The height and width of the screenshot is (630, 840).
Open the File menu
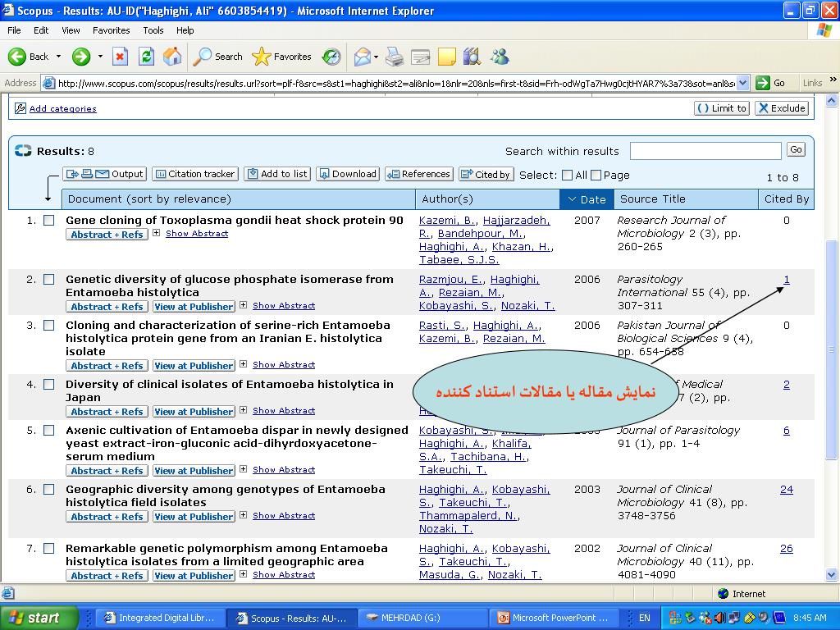[15, 30]
